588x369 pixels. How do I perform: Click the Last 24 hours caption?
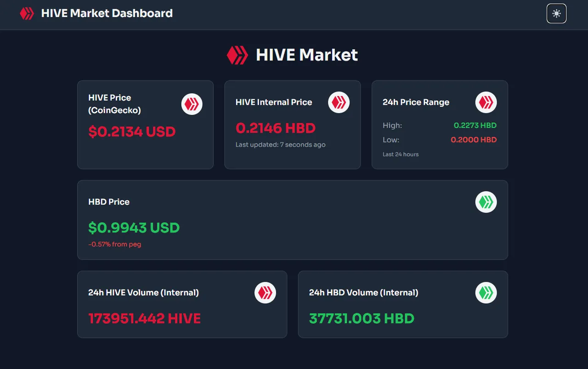pos(401,154)
